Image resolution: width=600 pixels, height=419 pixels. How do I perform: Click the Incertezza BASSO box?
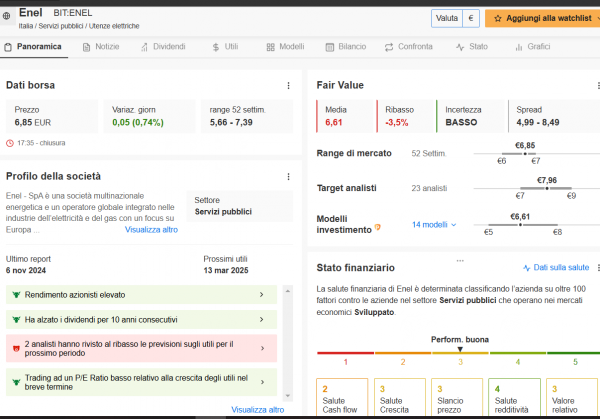tap(471, 116)
